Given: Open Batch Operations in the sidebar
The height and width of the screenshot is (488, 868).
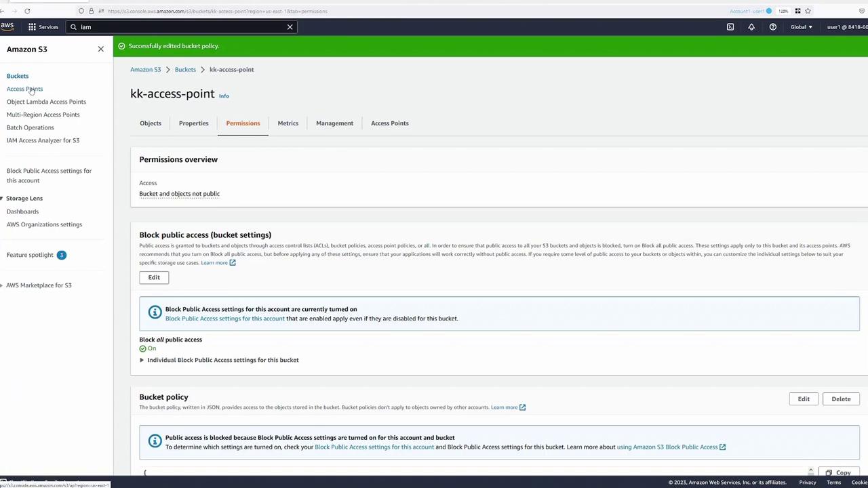Looking at the screenshot, I should click(30, 127).
